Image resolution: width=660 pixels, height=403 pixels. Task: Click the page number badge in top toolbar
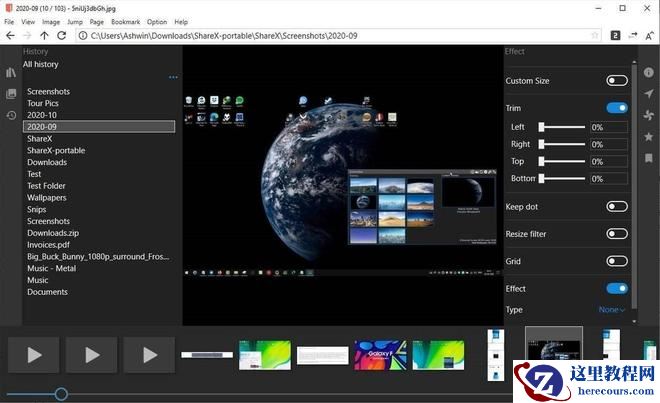pyautogui.click(x=615, y=35)
